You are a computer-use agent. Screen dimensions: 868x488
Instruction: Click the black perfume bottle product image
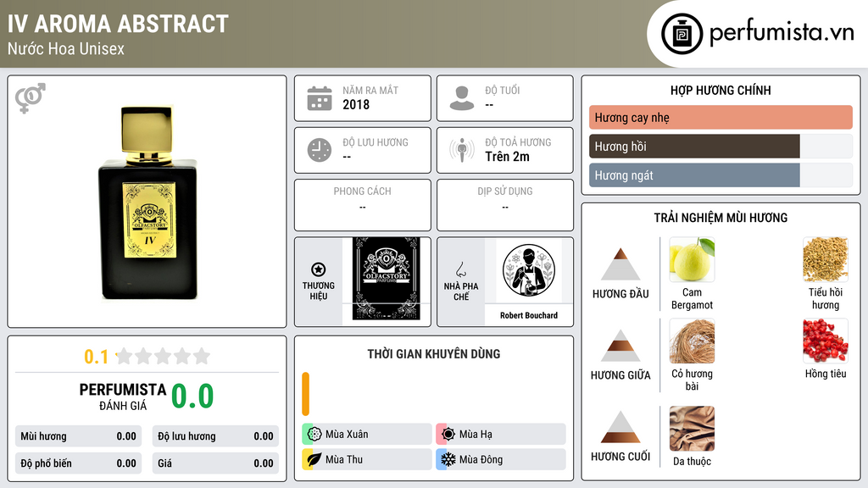pyautogui.click(x=147, y=203)
